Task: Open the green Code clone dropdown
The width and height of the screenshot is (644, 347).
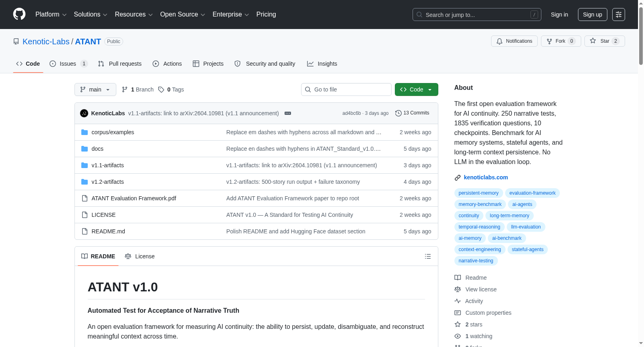Action: click(416, 89)
